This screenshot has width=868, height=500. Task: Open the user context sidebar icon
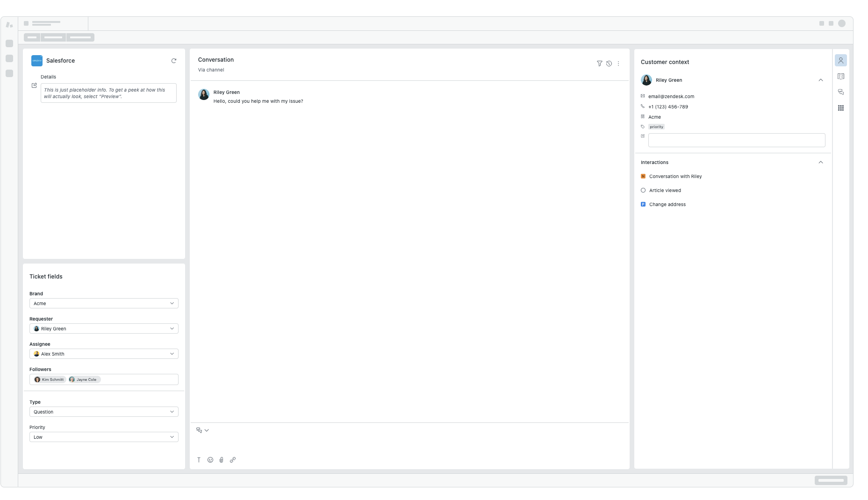840,60
